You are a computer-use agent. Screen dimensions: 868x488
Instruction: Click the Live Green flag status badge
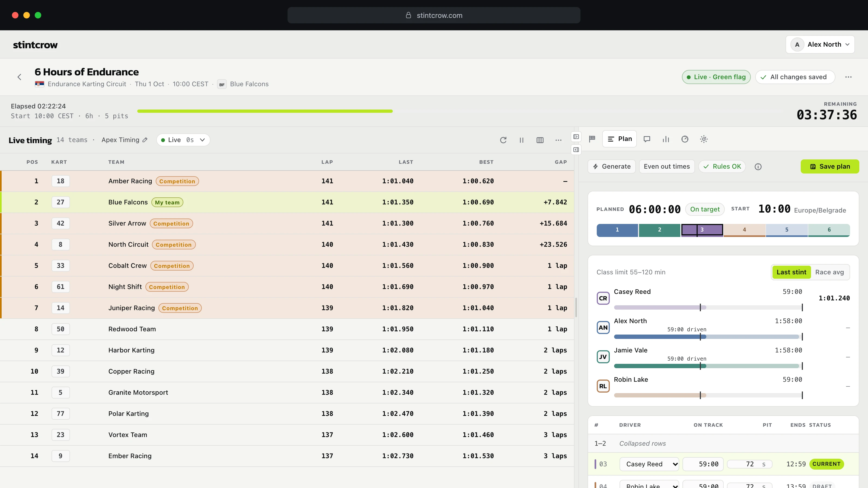coord(716,77)
